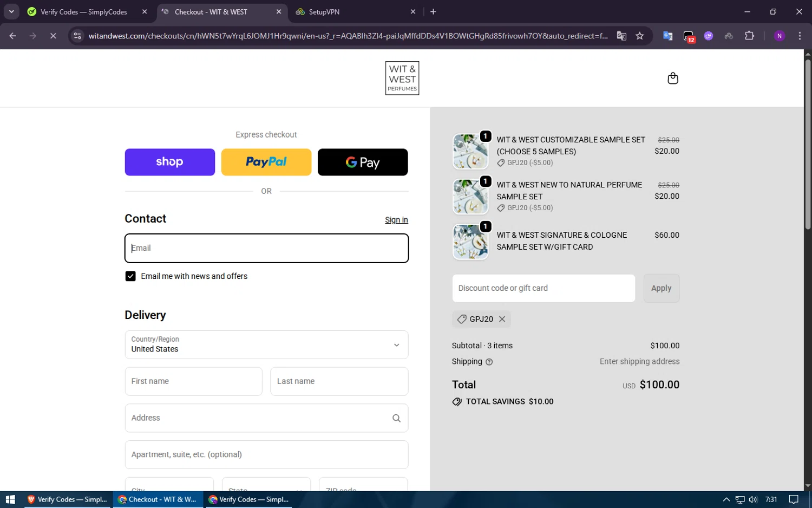Open the browser Extensions puzzle icon

point(749,36)
